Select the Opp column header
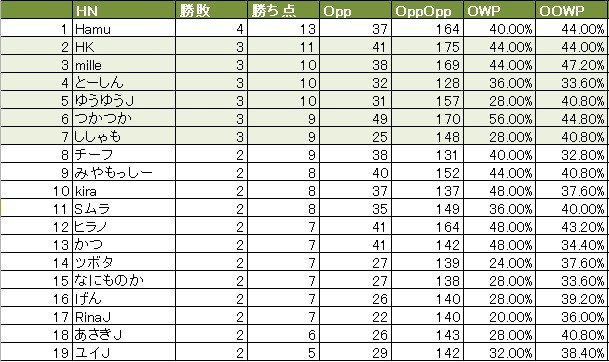The image size is (609, 362). [355, 10]
